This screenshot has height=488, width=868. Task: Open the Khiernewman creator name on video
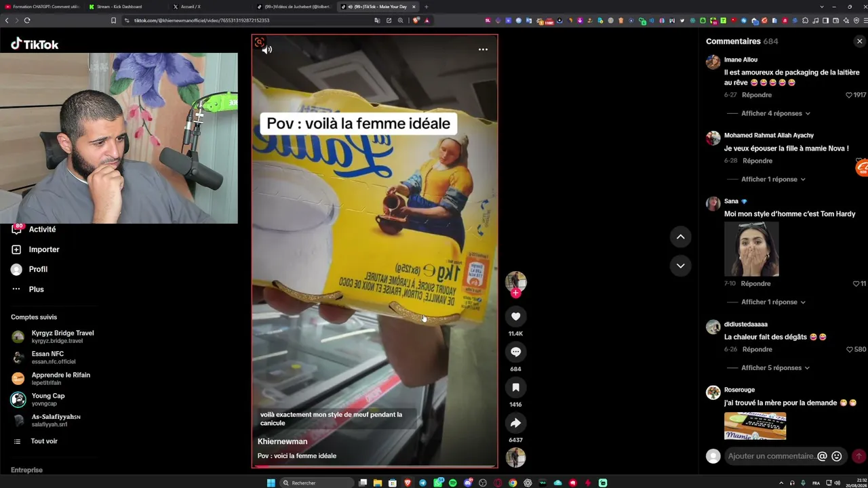coord(282,441)
